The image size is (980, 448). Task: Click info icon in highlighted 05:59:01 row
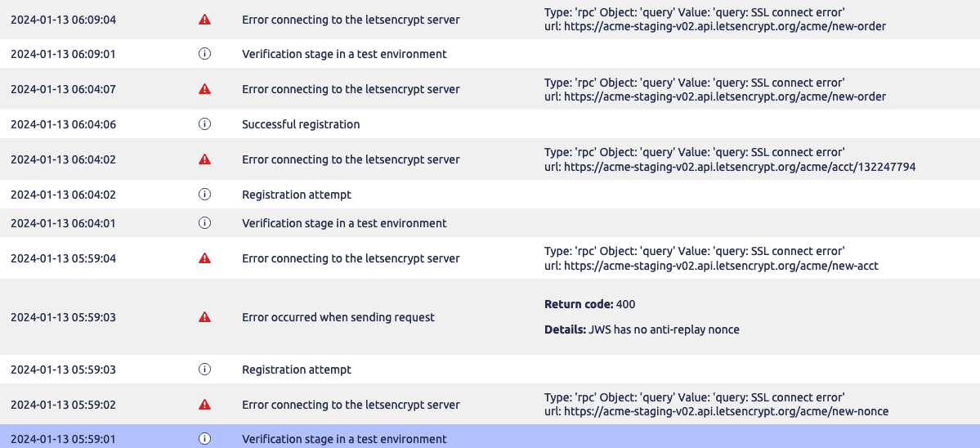click(204, 439)
